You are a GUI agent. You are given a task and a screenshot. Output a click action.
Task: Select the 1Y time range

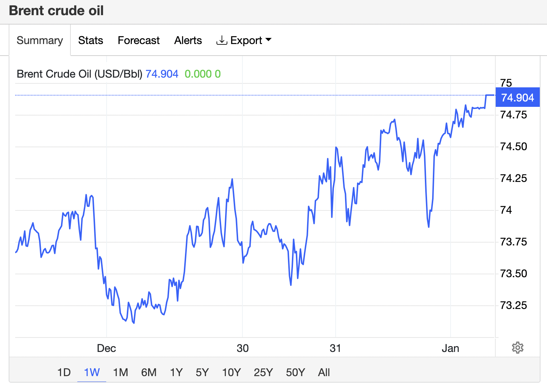coord(176,372)
